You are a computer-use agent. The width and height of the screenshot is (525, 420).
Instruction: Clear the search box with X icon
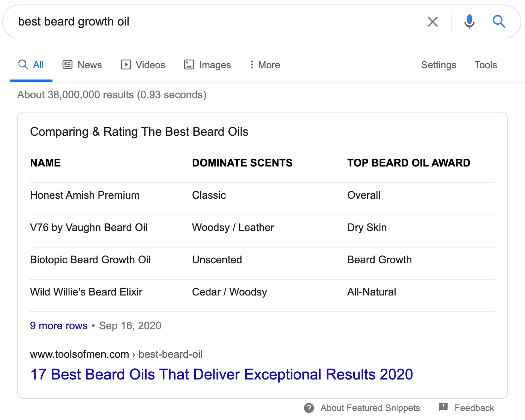[433, 22]
